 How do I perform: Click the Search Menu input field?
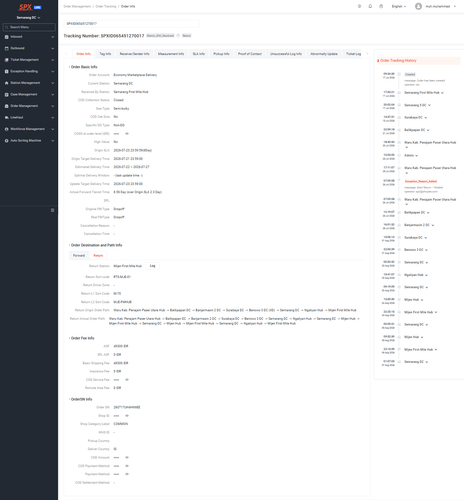pos(29,27)
